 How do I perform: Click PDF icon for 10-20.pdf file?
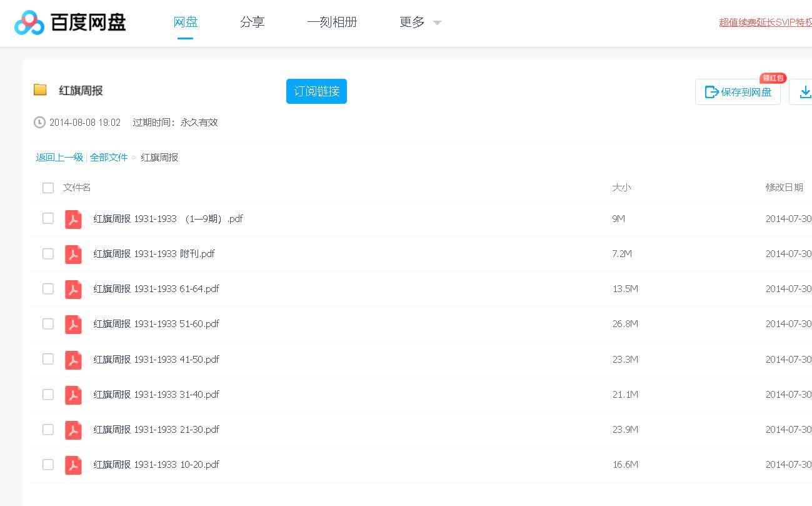(74, 465)
